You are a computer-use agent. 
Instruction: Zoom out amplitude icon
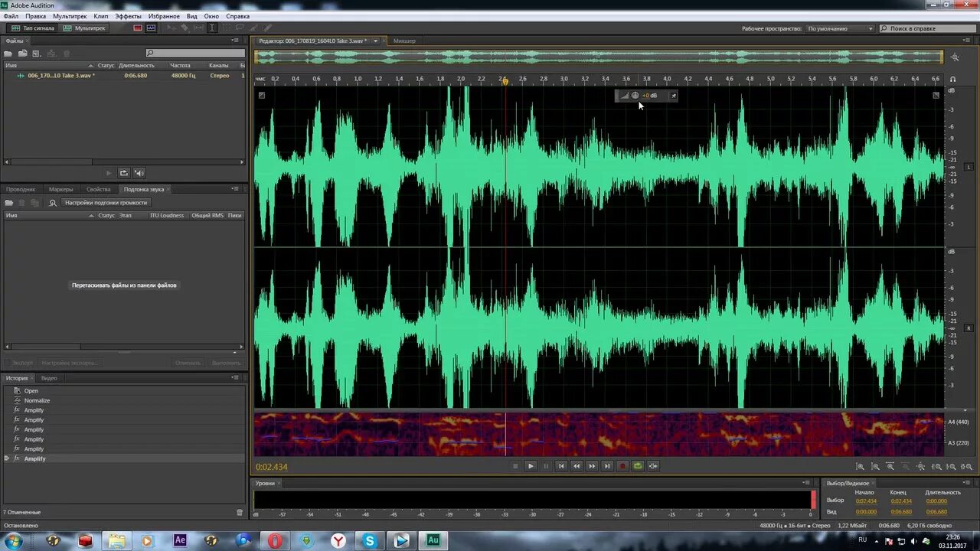pyautogui.click(x=875, y=466)
